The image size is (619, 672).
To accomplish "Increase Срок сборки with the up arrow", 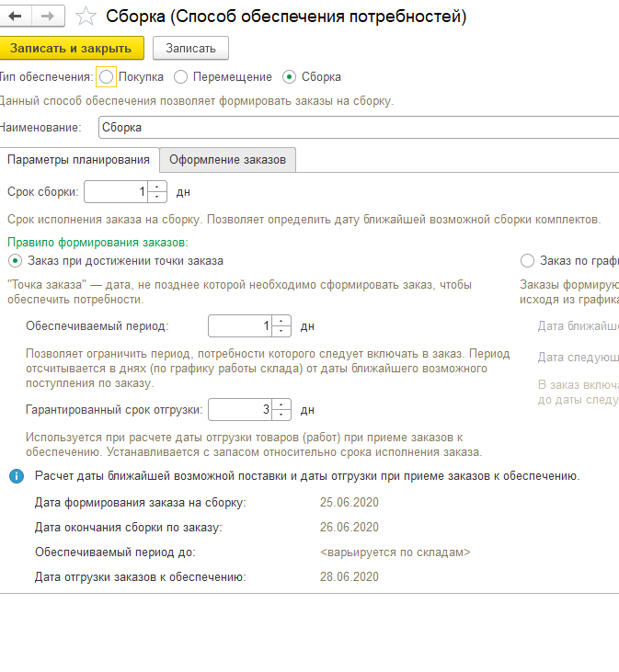I will pyautogui.click(x=157, y=187).
